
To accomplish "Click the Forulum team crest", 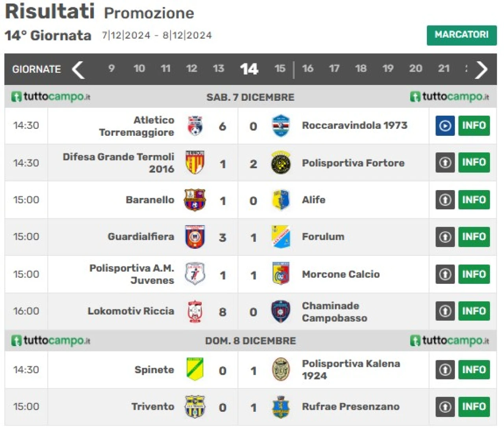I will pyautogui.click(x=281, y=237).
